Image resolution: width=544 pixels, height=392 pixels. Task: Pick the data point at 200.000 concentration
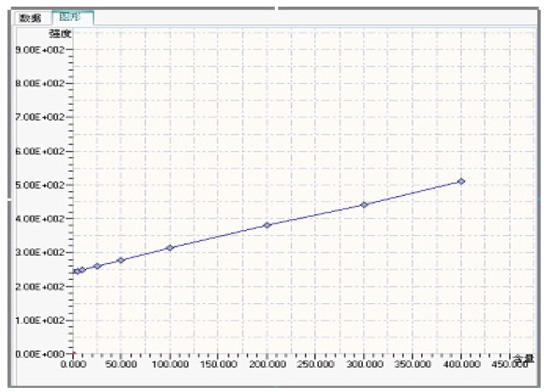click(x=267, y=225)
